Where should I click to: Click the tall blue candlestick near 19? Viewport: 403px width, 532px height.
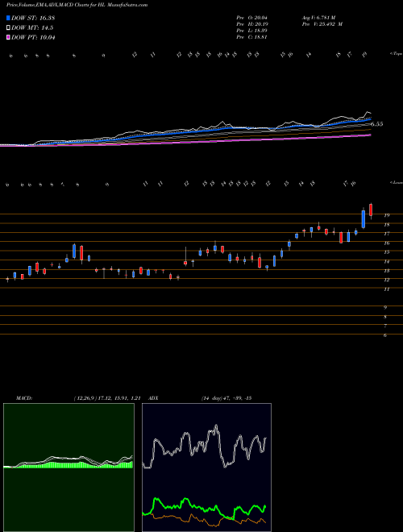[364, 218]
